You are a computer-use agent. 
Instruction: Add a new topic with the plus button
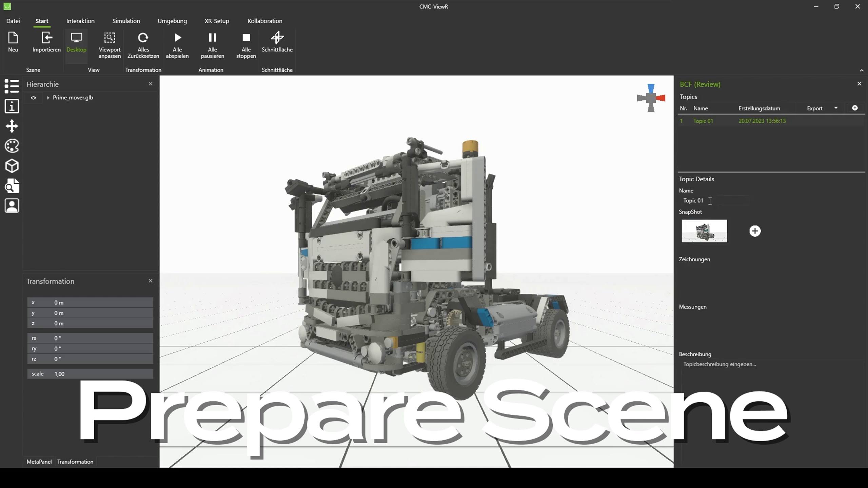pos(855,108)
